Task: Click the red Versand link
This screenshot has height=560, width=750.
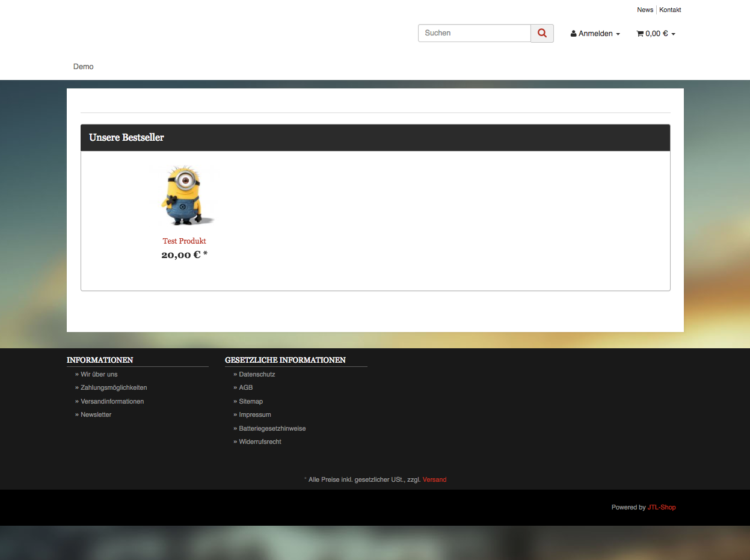Action: pos(434,480)
